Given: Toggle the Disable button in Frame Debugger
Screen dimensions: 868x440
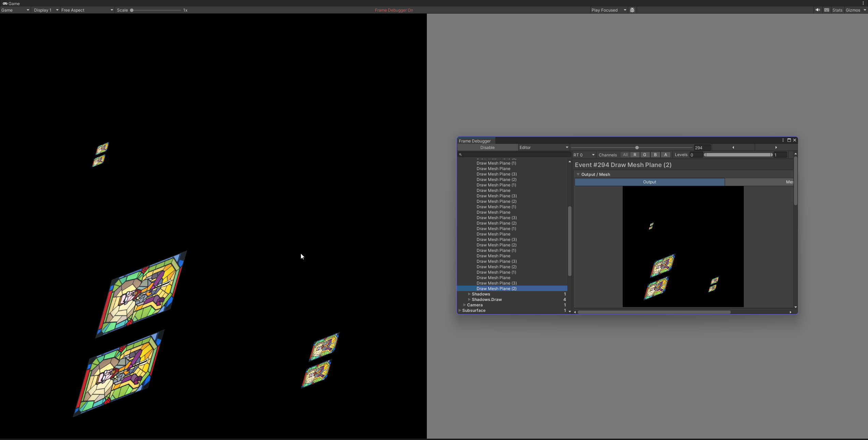Looking at the screenshot, I should click(487, 147).
